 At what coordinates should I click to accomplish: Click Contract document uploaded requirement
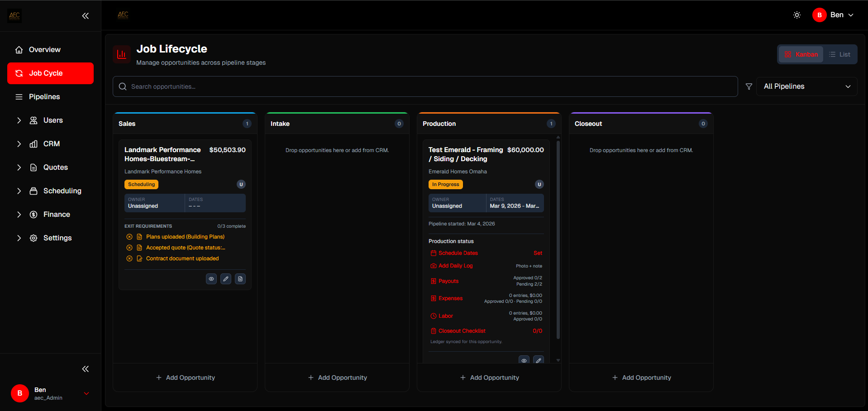tap(182, 258)
